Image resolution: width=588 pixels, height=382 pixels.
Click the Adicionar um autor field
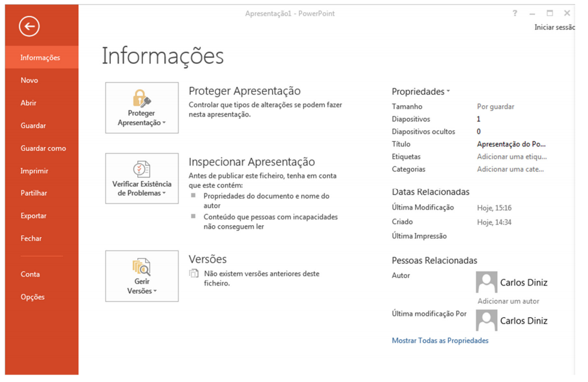click(508, 301)
